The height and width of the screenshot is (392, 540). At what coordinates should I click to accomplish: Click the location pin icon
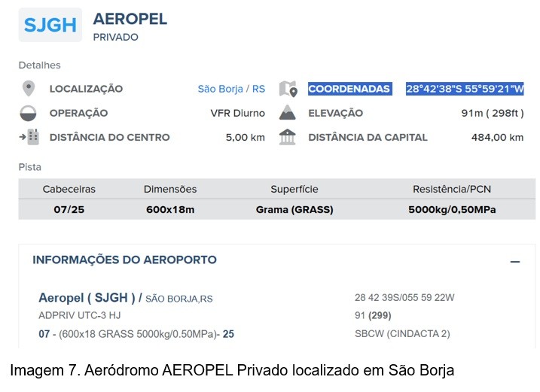(x=29, y=89)
